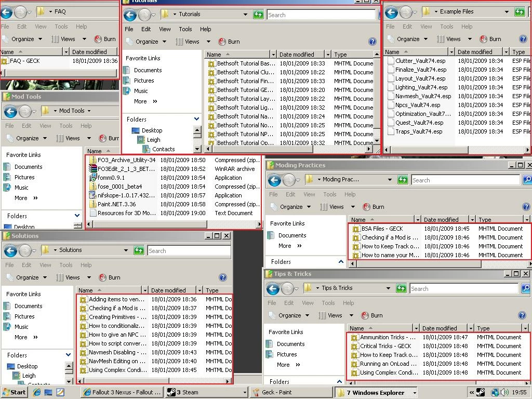The image size is (532, 399).
Task: Click the horizontal scrollbar in Example Files window
Action: 430,150
